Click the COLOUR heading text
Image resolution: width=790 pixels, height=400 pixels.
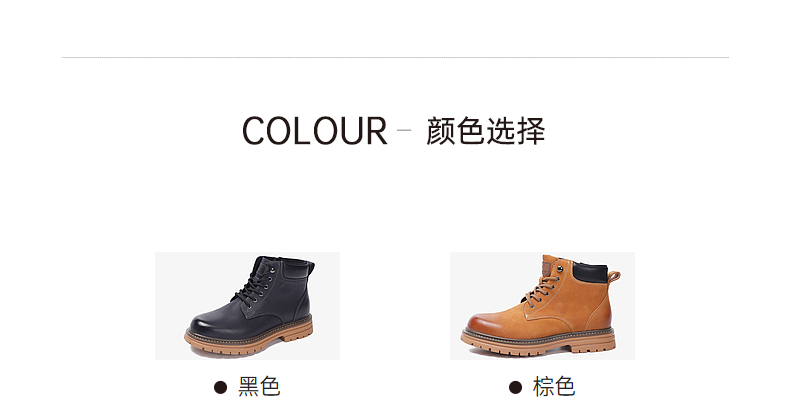point(314,131)
